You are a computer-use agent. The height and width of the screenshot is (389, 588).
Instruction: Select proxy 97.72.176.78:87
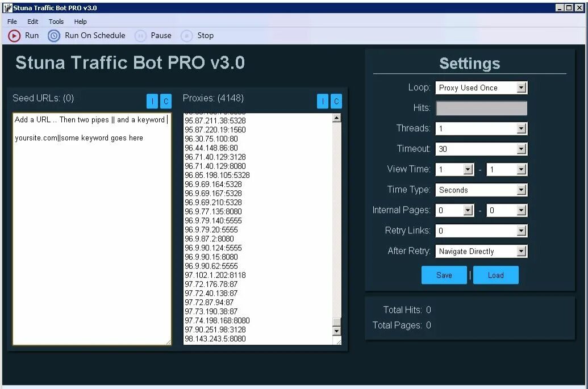211,284
